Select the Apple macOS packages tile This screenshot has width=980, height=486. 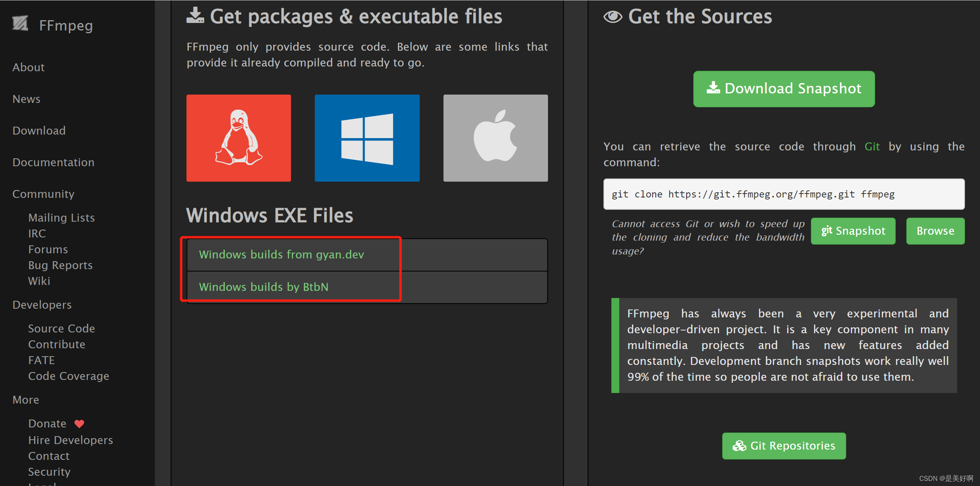[x=495, y=138]
